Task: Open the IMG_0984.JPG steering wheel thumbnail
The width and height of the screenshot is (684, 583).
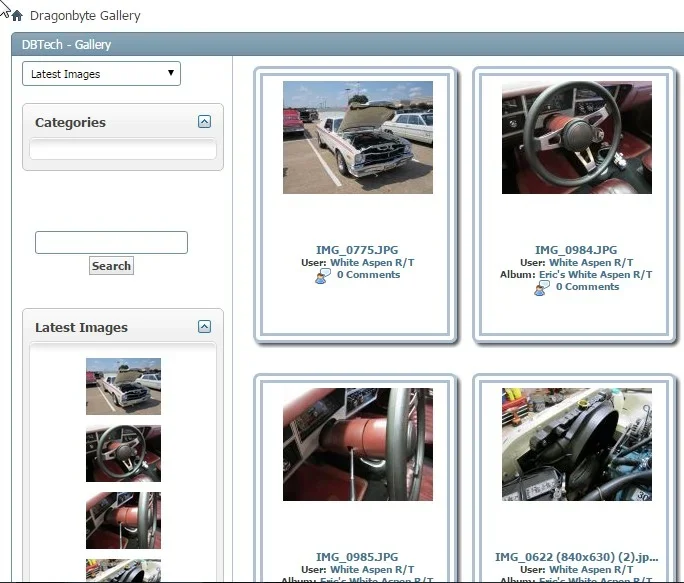Action: (x=577, y=137)
